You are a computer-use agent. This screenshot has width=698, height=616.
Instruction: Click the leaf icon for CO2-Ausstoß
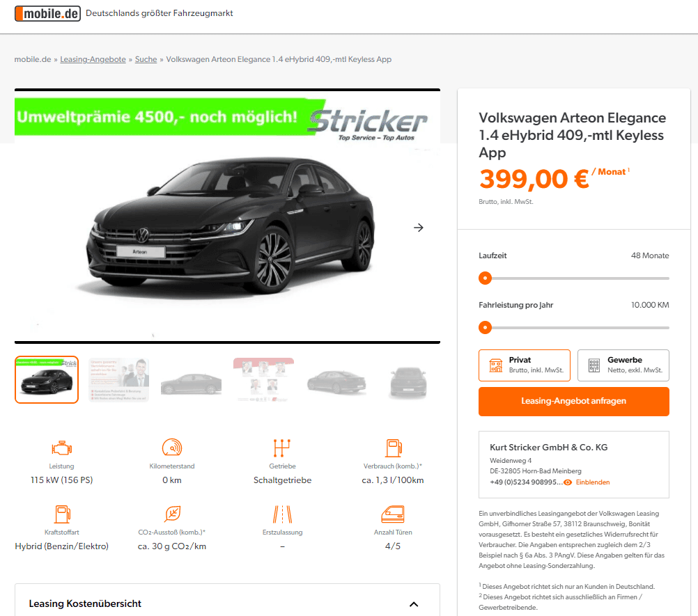coord(172,514)
